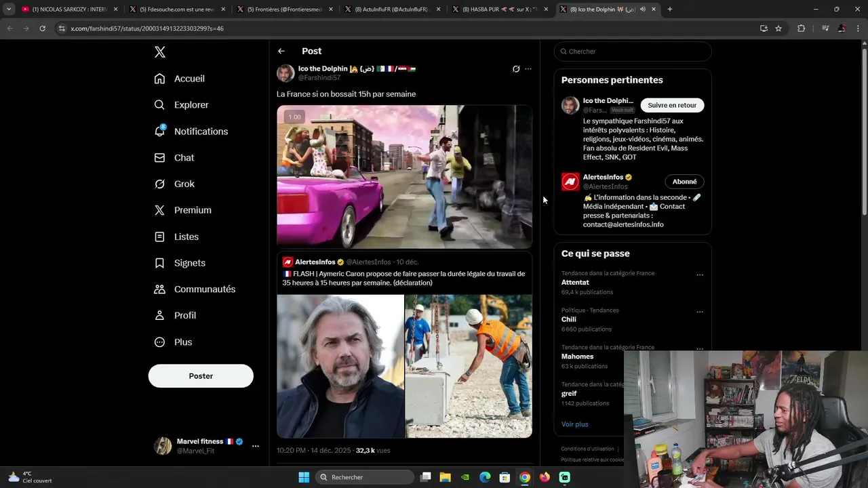Open the Listes icon in the sidebar
This screenshot has width=868, height=488.
(159, 237)
